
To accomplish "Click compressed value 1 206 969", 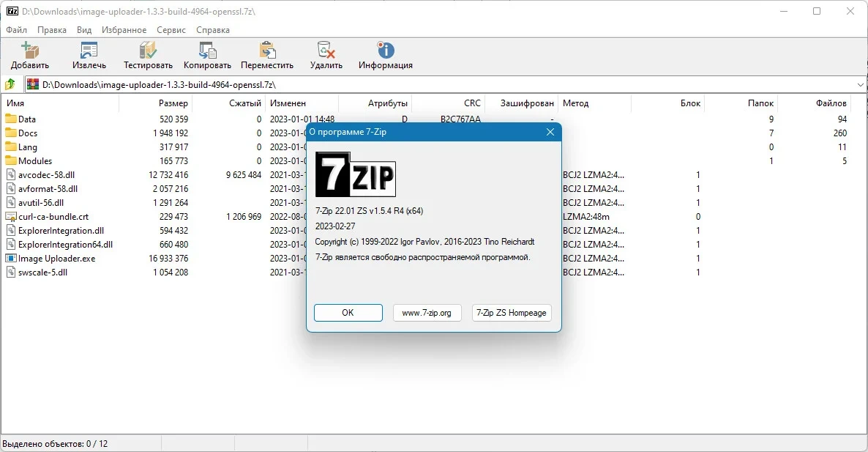I will point(244,217).
